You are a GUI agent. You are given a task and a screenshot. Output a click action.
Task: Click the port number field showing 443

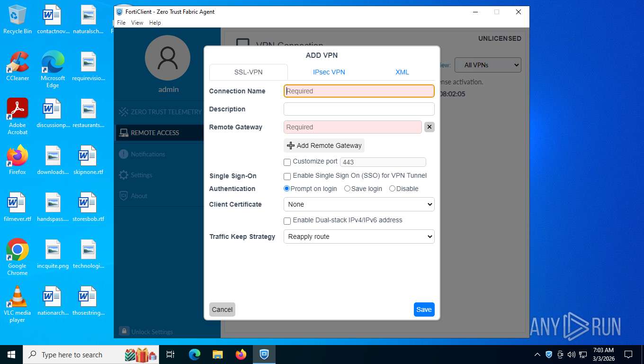383,162
